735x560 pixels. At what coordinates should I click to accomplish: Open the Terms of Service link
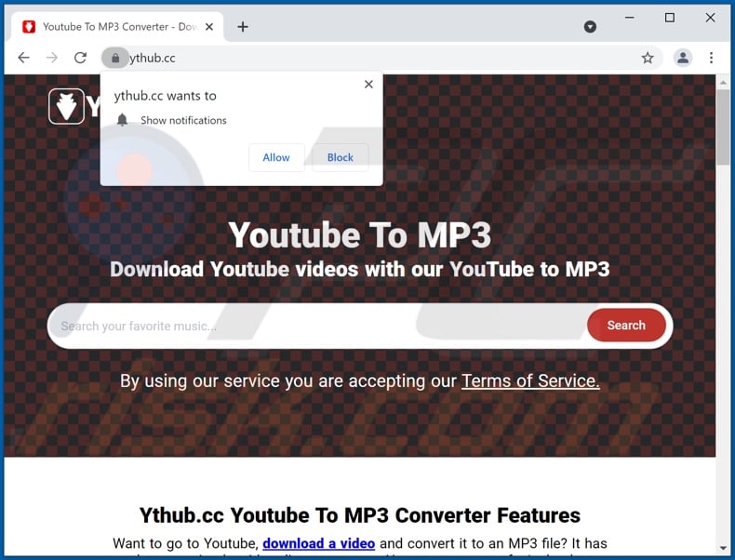click(x=530, y=381)
